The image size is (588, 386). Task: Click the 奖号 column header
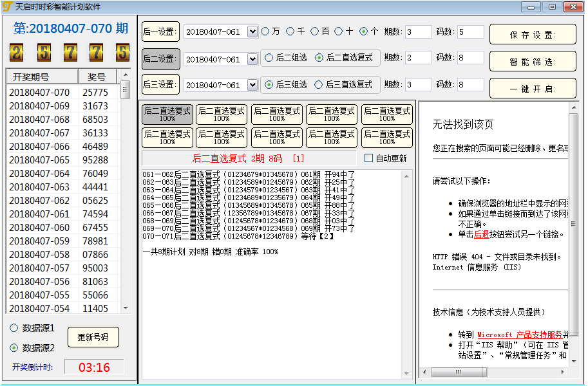click(x=97, y=77)
